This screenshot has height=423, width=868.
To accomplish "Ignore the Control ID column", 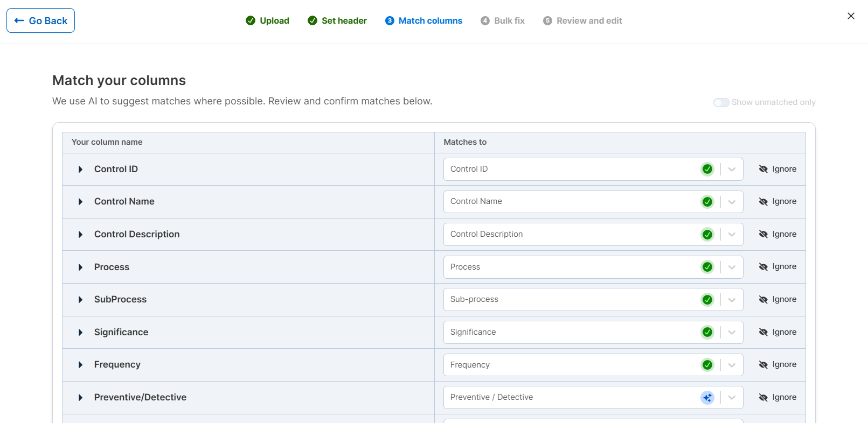I will click(x=777, y=169).
